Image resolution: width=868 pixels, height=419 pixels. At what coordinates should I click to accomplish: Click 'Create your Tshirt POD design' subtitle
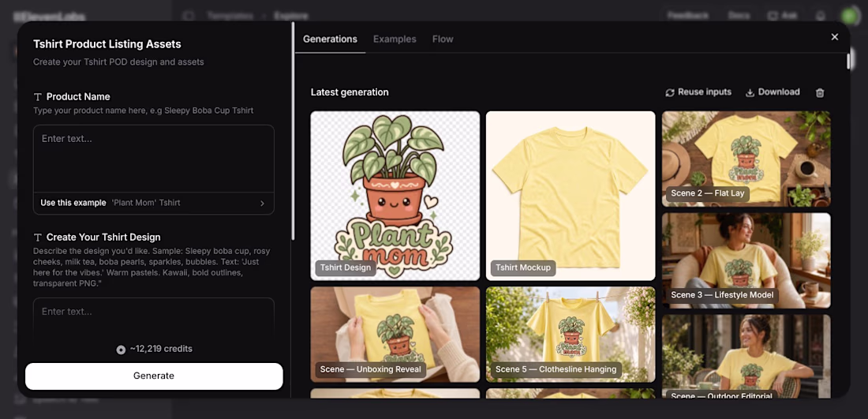118,62
